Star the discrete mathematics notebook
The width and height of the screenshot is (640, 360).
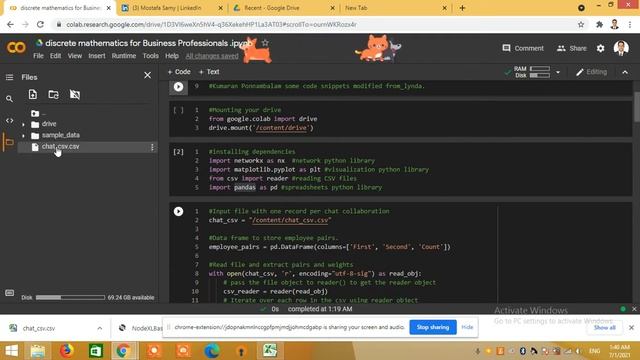[x=265, y=43]
